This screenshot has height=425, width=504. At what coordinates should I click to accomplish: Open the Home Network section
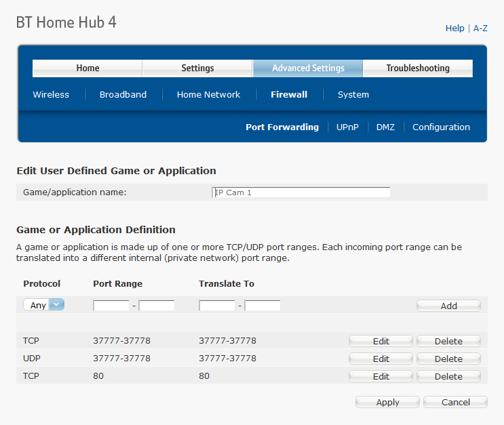click(x=209, y=94)
